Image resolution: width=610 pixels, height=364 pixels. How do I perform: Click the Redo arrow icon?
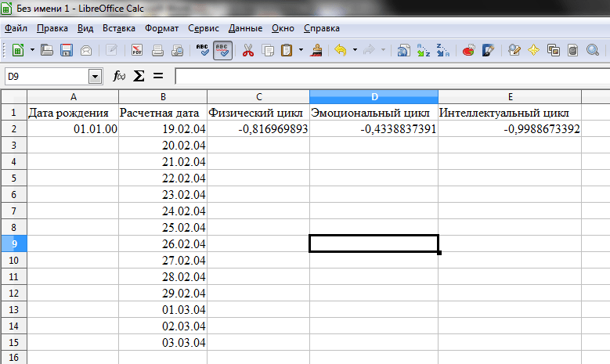tap(369, 50)
